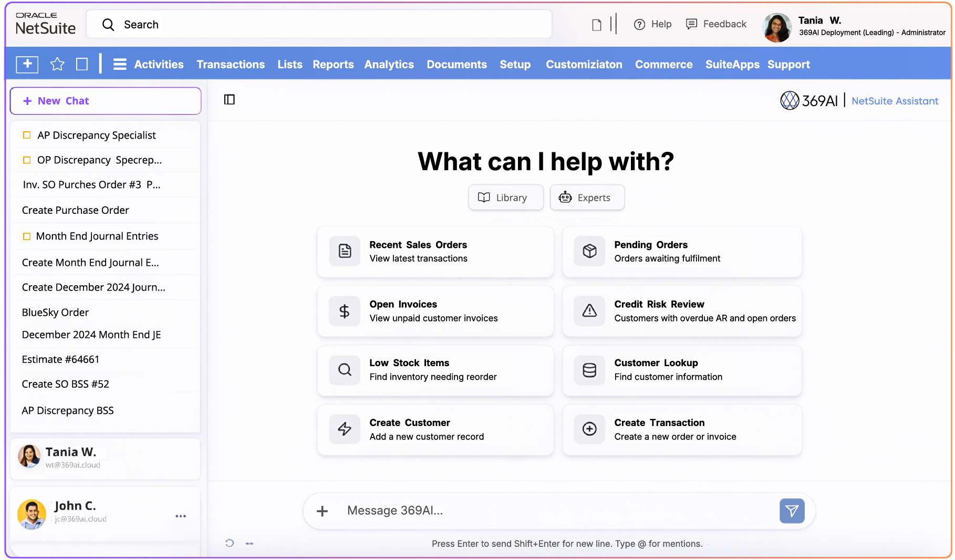Open the Documents menu

click(x=456, y=64)
